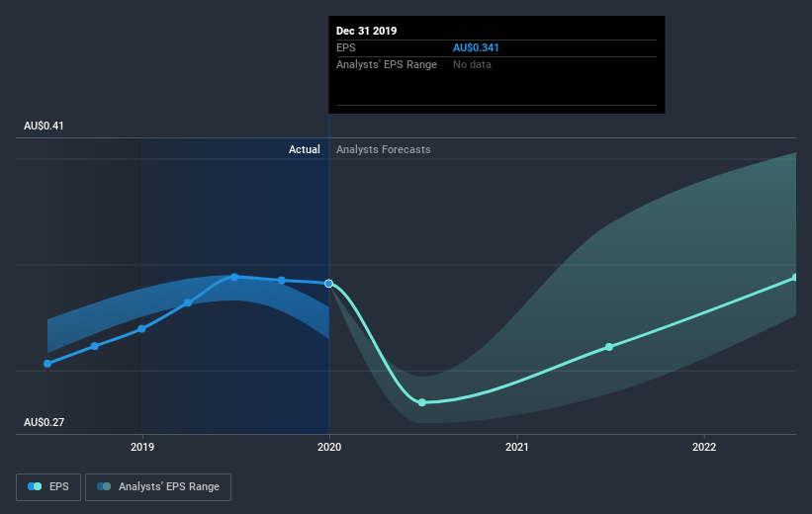Click the AU$0.41 y-axis label
This screenshot has width=812, height=514.
(45, 126)
